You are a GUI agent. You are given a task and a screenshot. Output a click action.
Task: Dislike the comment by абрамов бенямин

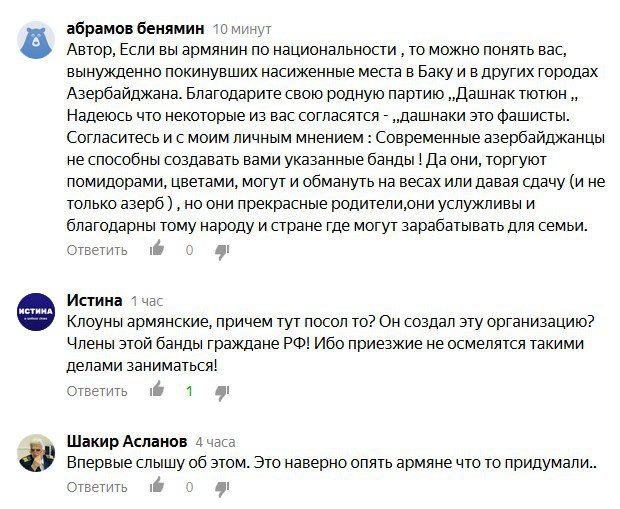coord(222,250)
